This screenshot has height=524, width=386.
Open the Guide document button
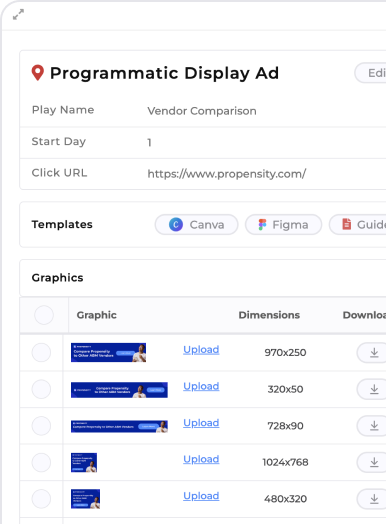(x=358, y=225)
